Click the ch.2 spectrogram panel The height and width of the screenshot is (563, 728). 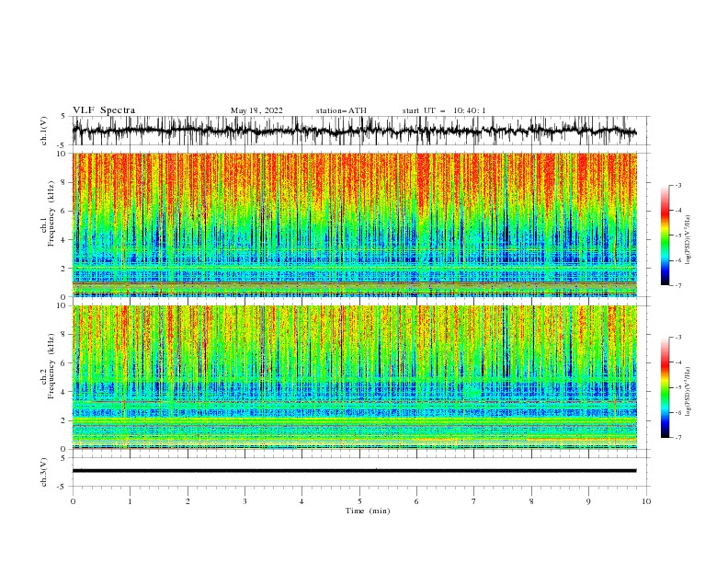pyautogui.click(x=354, y=377)
